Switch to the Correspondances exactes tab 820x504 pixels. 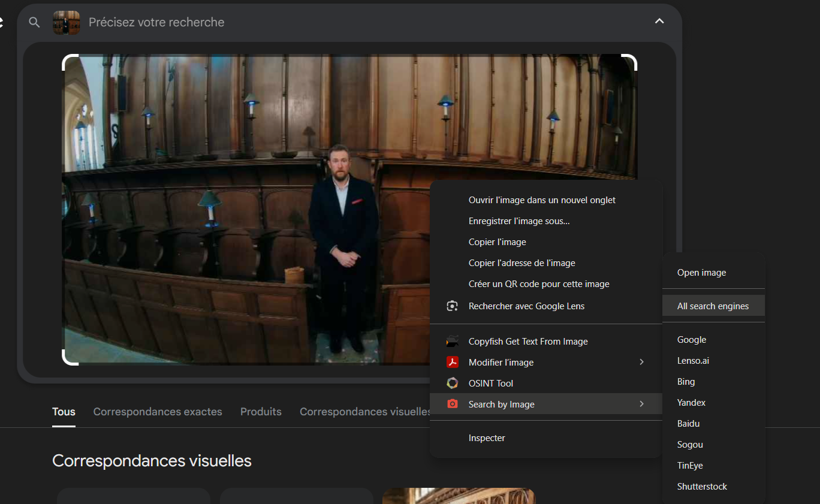(158, 412)
